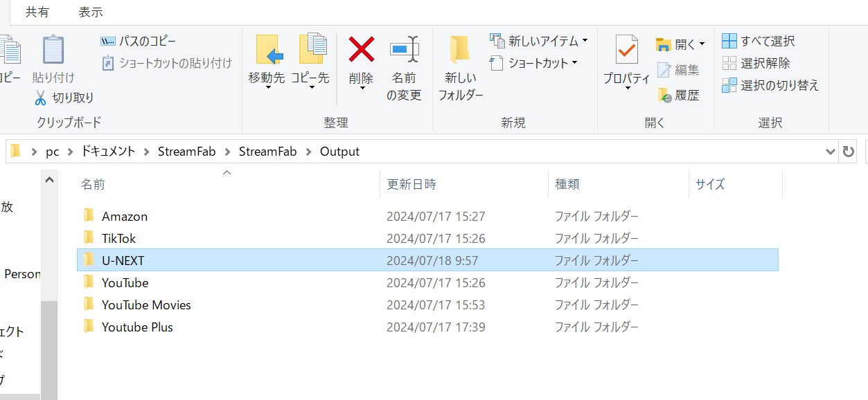Click Invert Selection (選択の切り替え)
Screen dimensions: 868x400
coord(770,85)
